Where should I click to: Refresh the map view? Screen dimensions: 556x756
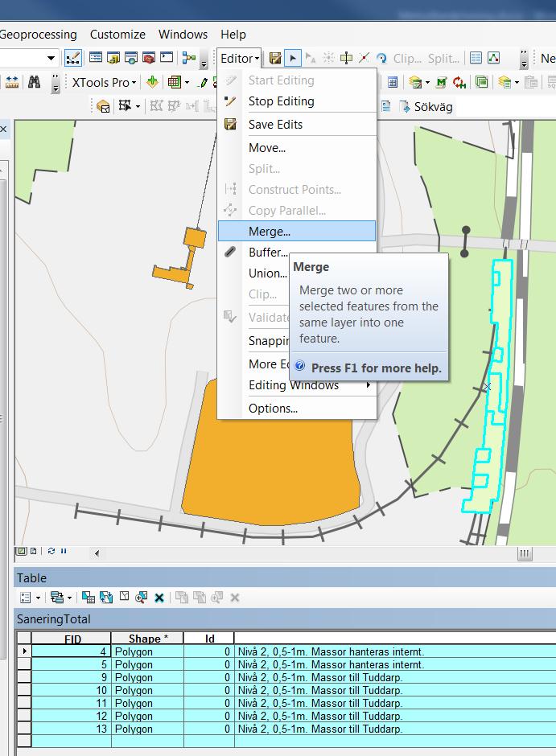click(51, 551)
